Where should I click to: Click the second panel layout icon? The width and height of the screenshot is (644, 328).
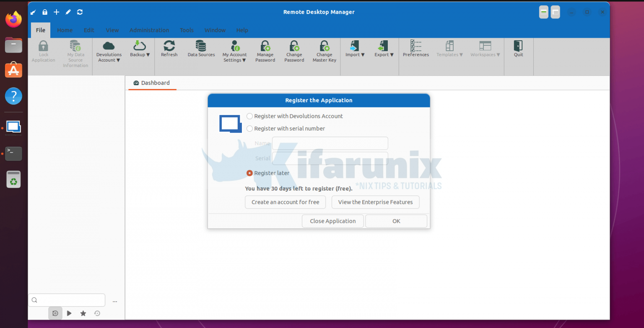(556, 12)
